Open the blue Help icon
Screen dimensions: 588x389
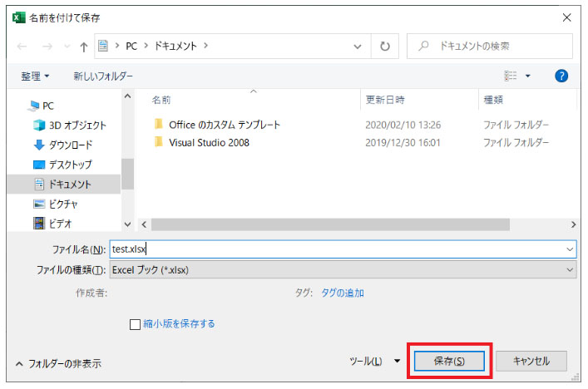tap(561, 76)
